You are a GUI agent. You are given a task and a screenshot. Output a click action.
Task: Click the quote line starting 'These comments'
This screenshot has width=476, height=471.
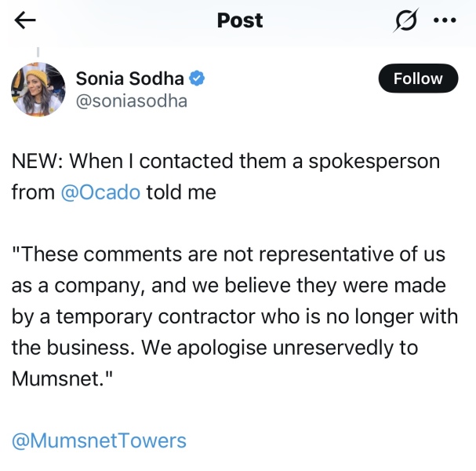click(x=229, y=254)
